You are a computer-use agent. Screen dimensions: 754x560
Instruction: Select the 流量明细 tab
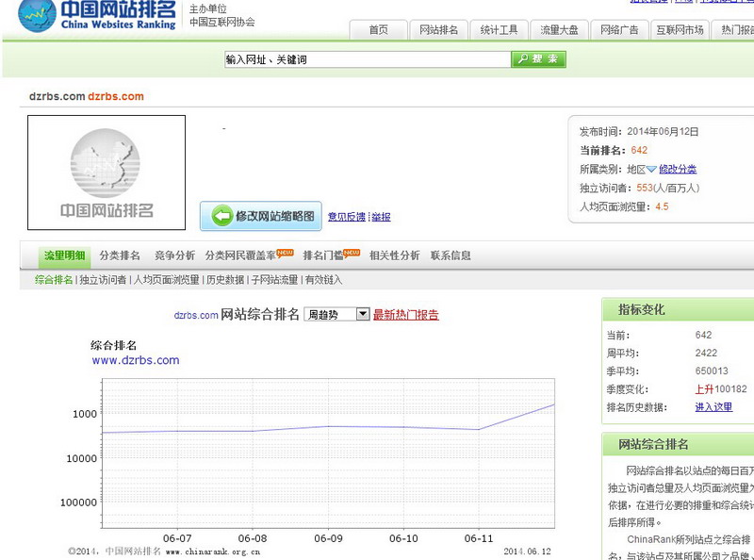coord(64,255)
